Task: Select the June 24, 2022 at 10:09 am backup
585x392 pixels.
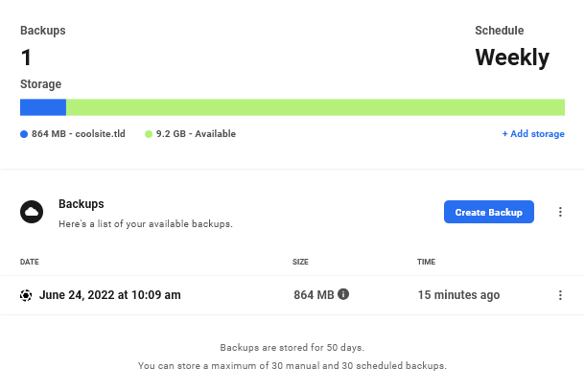Action: 110,295
